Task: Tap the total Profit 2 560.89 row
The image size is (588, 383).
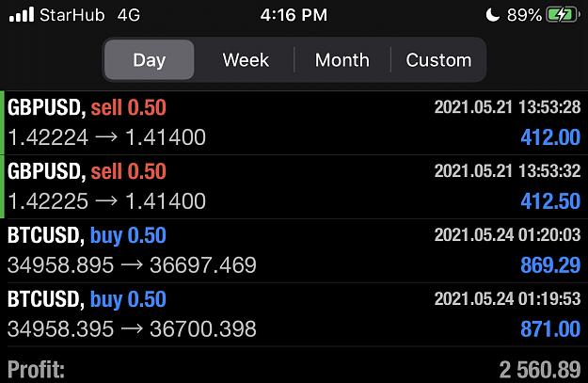Action: pos(294,369)
